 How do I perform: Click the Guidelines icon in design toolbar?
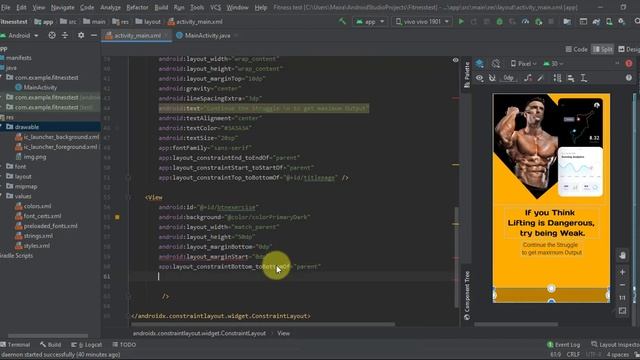click(x=584, y=78)
